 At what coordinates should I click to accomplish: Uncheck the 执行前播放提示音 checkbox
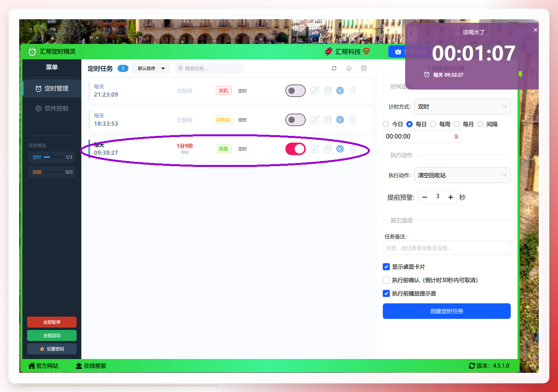click(x=386, y=293)
